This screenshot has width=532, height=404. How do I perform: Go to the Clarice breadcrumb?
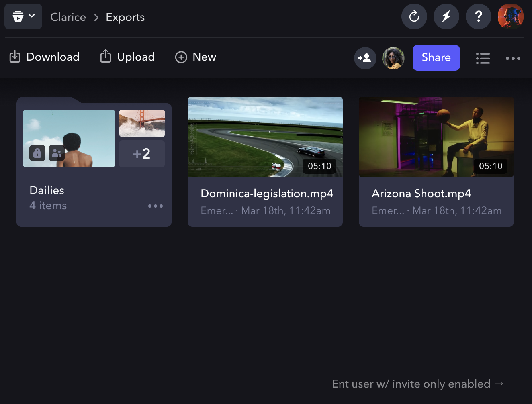coord(68,17)
